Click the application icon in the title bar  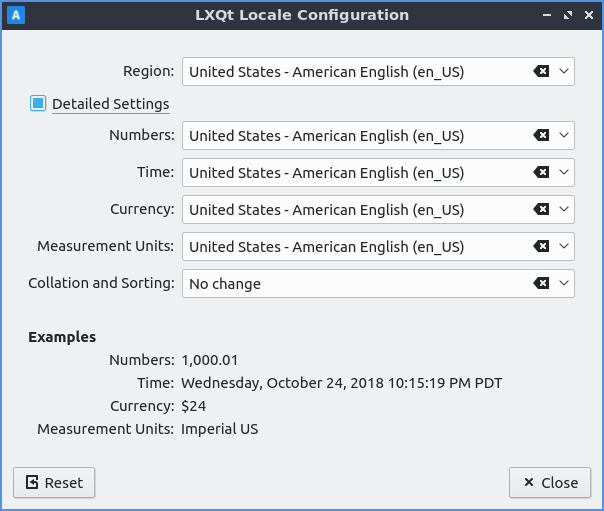[x=16, y=15]
